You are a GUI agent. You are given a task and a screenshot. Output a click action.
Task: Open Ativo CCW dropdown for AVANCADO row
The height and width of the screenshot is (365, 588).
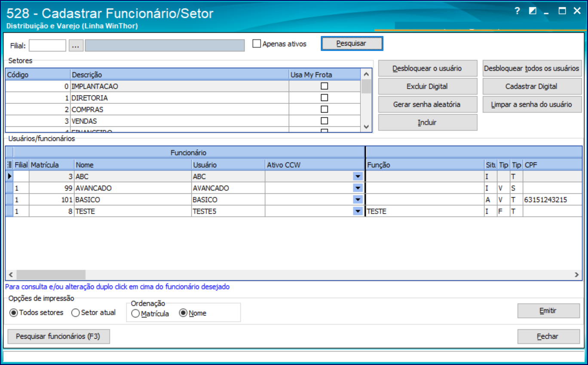[x=357, y=188]
